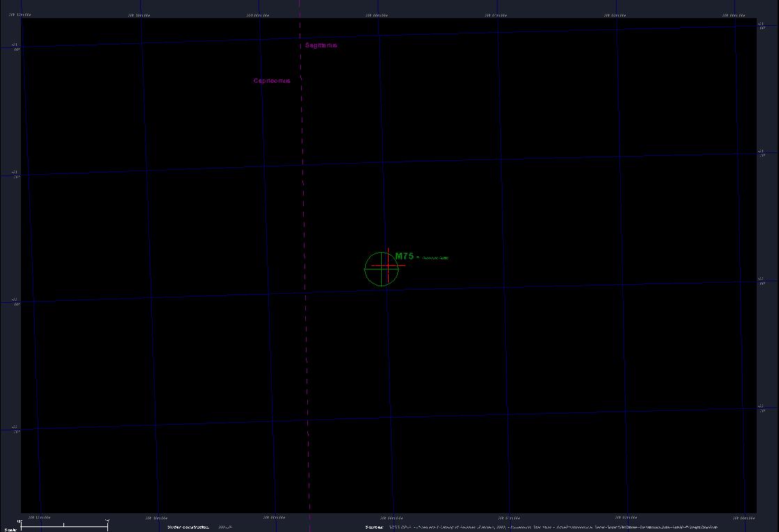Click the Sagittarius constellation label
This screenshot has height=532, width=779.
click(x=321, y=45)
